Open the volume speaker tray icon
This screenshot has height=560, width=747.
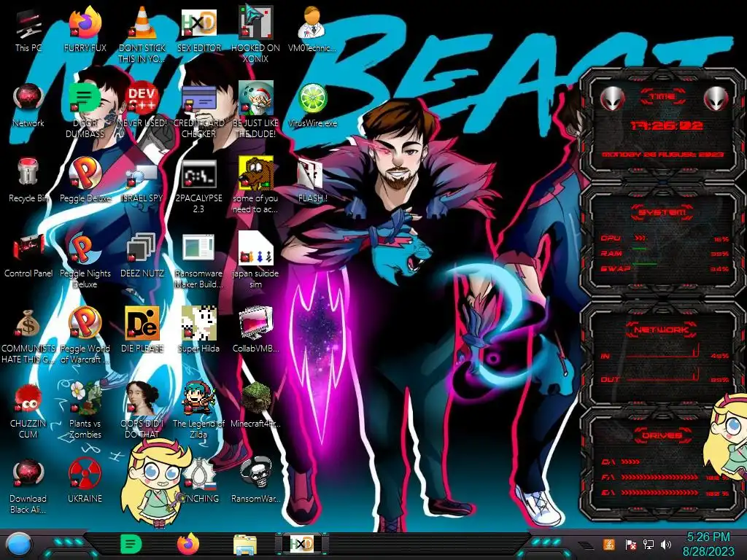point(666,544)
